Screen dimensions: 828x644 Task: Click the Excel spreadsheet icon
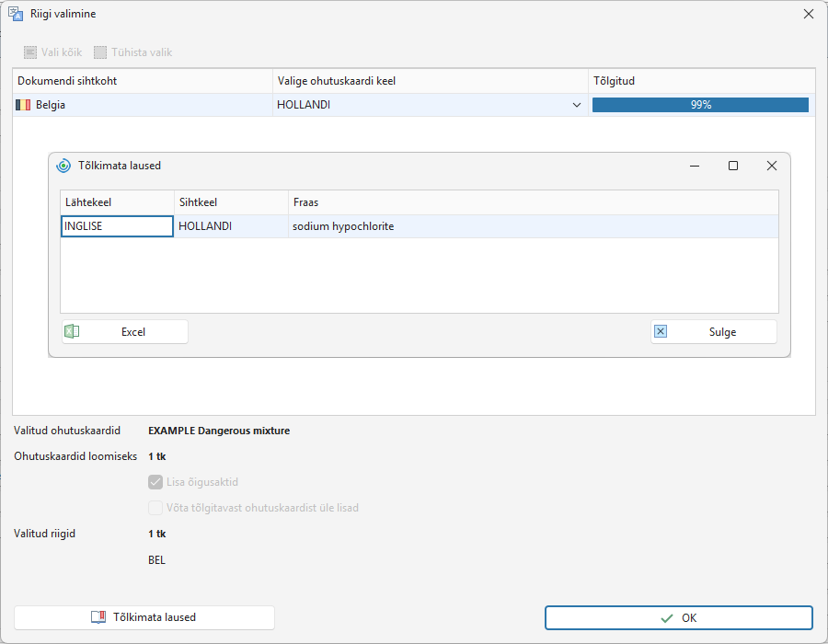pos(72,331)
